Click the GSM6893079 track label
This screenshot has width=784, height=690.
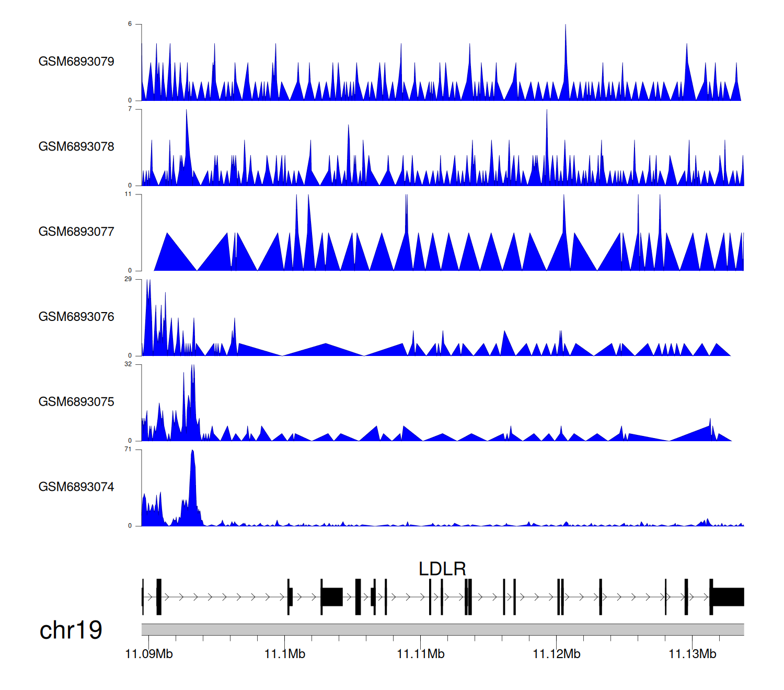click(76, 62)
